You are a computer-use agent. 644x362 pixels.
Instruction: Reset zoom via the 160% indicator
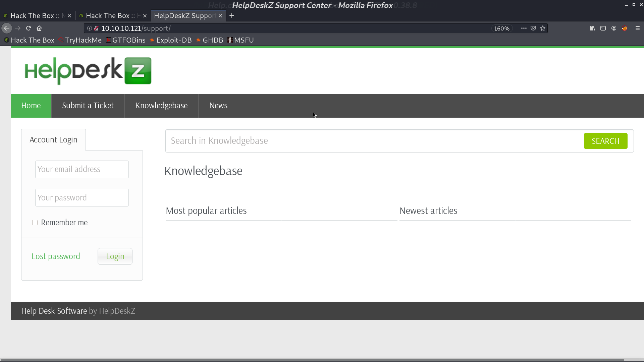502,28
